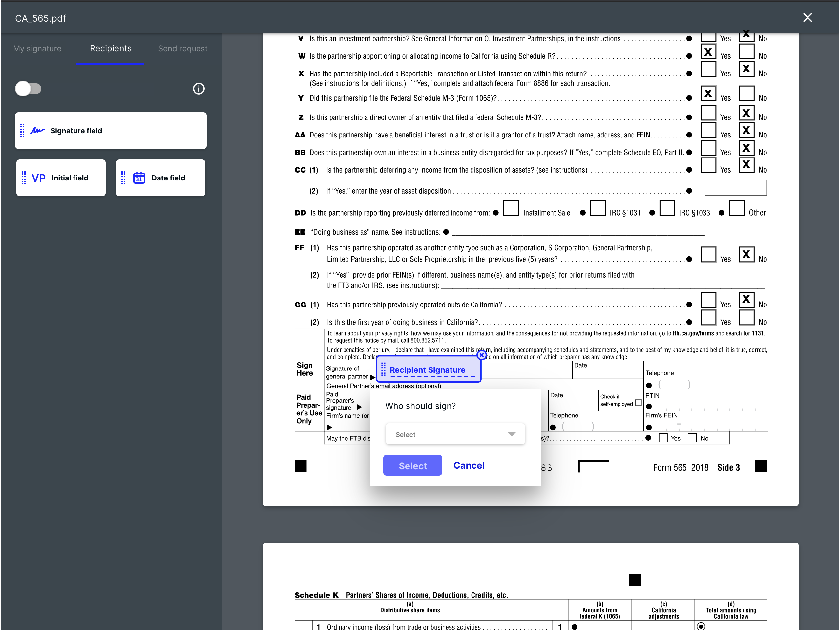The width and height of the screenshot is (840, 630).
Task: Open the Send request tab
Action: pos(183,48)
